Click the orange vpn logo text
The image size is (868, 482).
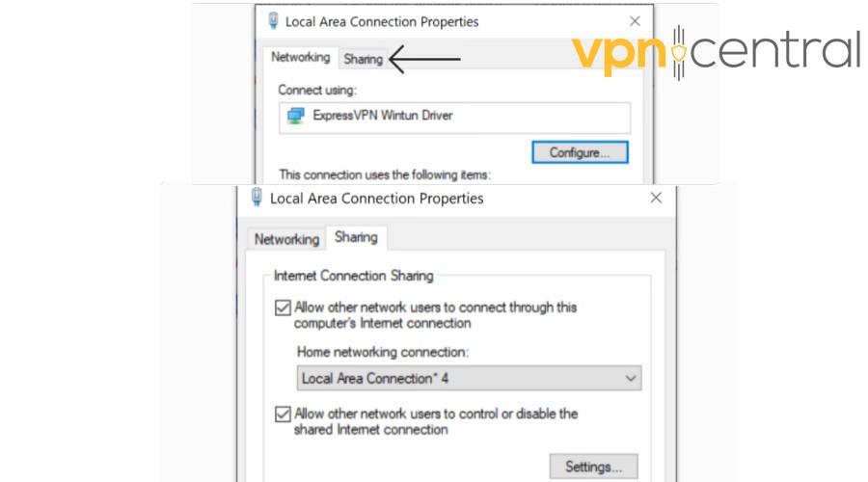coord(619,53)
